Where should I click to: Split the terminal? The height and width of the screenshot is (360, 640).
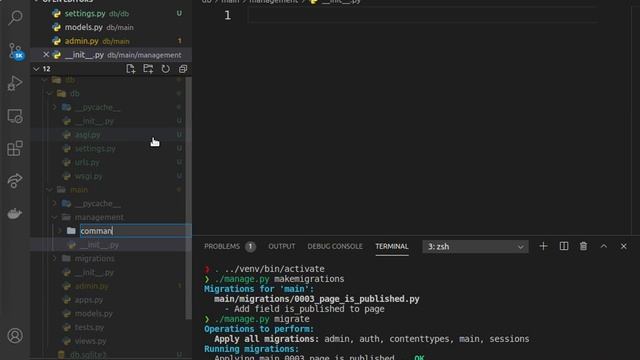tap(564, 246)
